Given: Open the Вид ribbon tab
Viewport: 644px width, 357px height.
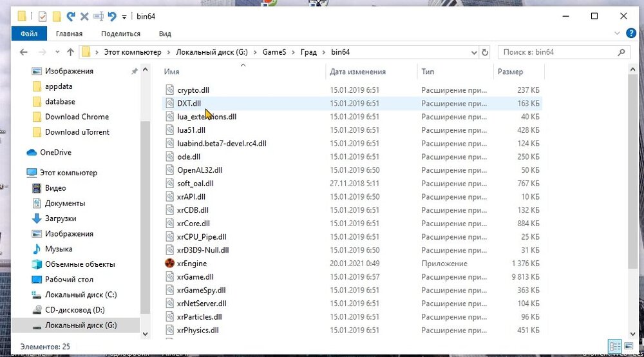Looking at the screenshot, I should click(165, 34).
